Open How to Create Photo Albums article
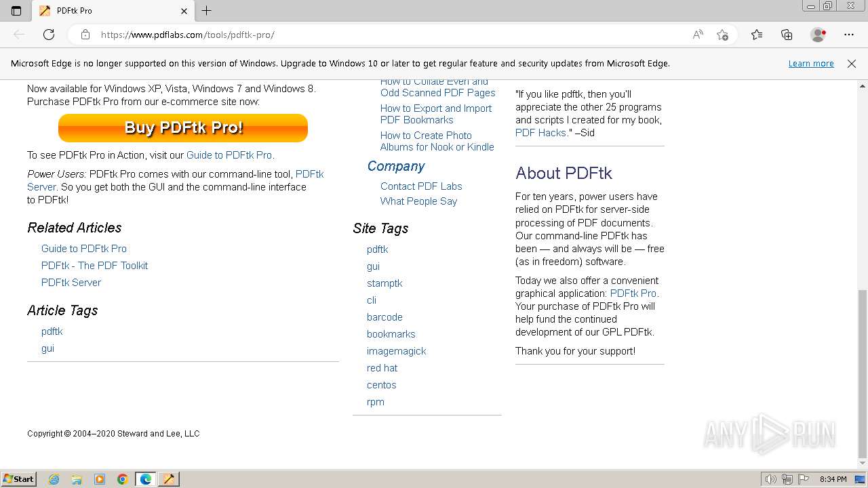Viewport: 868px width, 488px height. (437, 141)
